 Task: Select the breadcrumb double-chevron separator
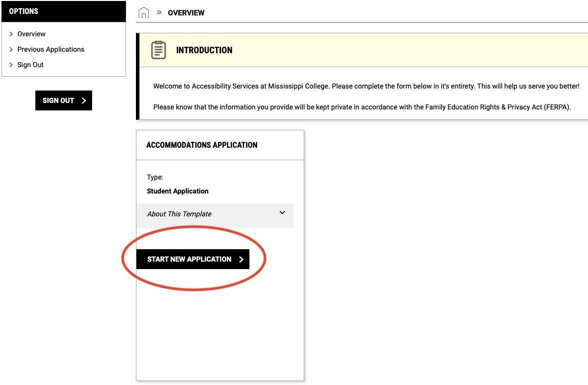(x=159, y=12)
